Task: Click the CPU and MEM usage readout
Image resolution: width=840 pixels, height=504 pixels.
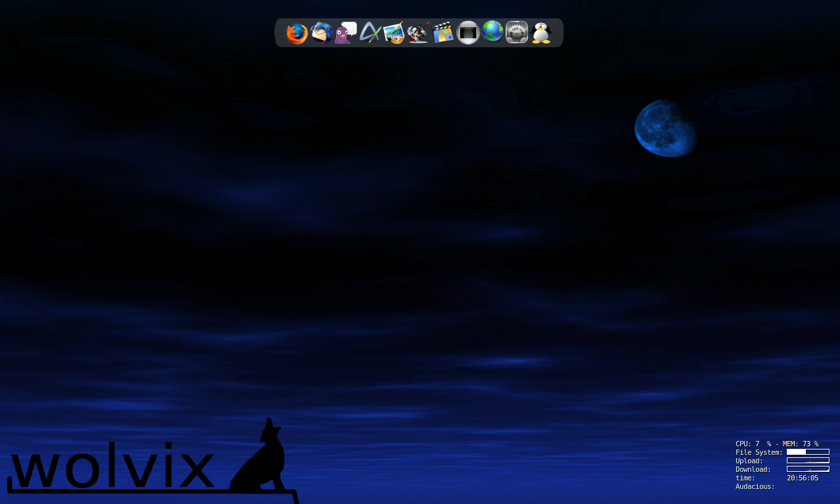Action: (777, 444)
